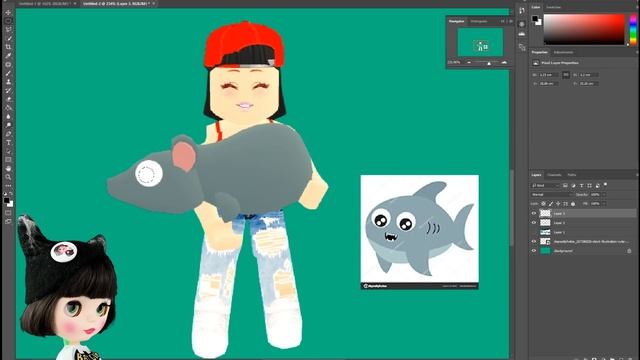Click the W width field in Properties
640x360 pixels.
tap(548, 75)
